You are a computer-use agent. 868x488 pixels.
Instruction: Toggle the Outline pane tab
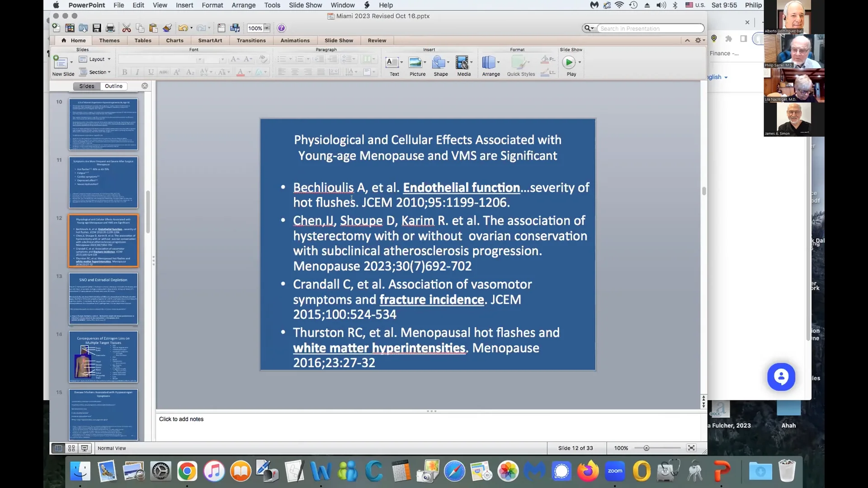[x=113, y=86]
